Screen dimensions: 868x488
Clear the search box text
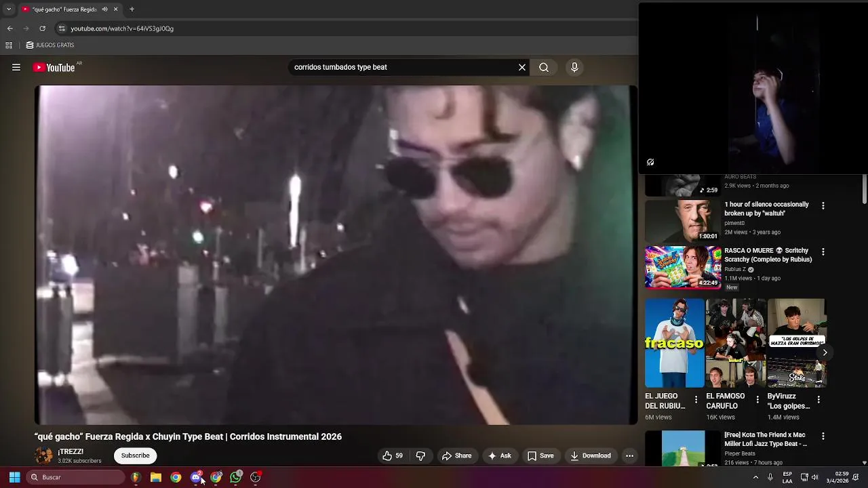coord(522,67)
